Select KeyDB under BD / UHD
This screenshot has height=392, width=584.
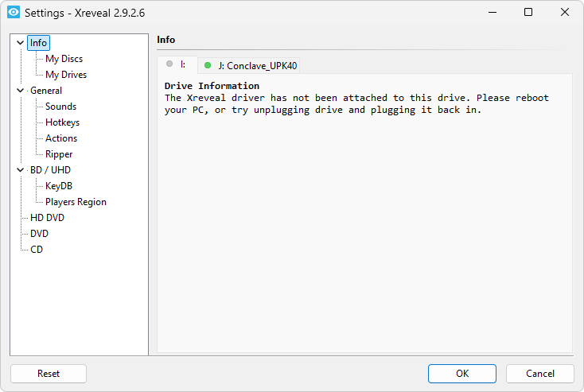point(59,186)
